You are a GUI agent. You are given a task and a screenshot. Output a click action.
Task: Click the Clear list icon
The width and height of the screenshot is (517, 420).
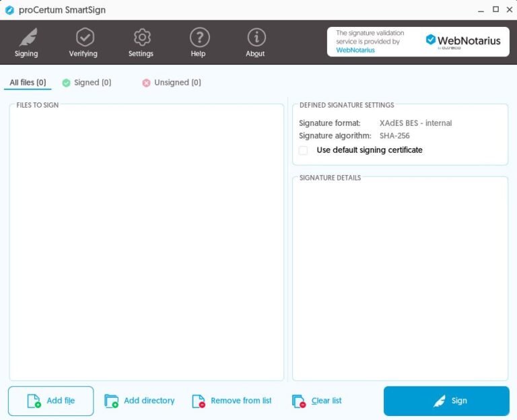point(299,401)
